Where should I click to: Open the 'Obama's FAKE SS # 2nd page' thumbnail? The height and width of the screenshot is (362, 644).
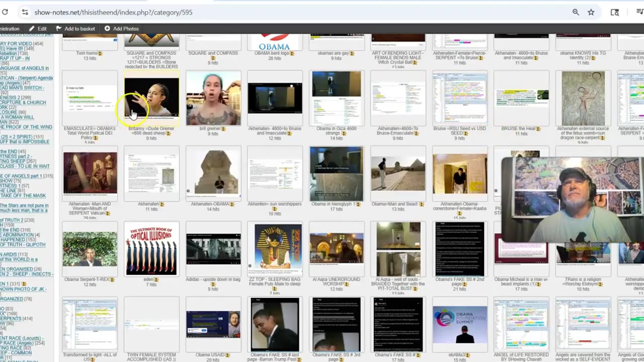(460, 249)
